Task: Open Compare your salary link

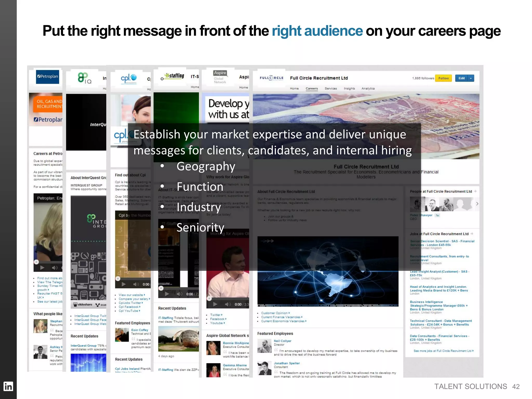Action: coord(135,299)
